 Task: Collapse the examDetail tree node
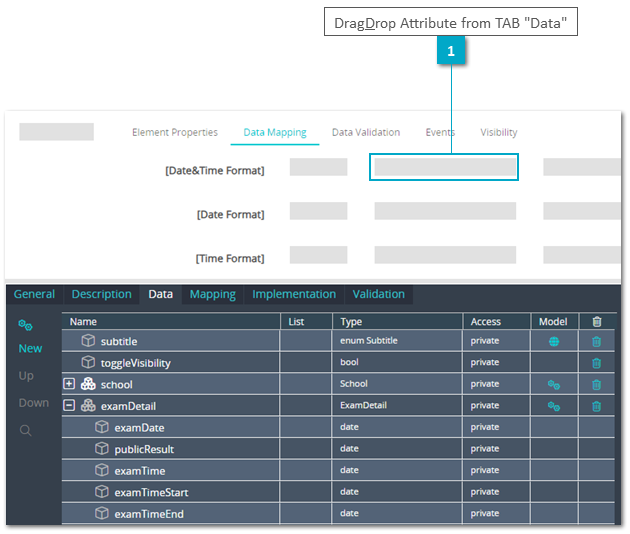[x=69, y=405]
